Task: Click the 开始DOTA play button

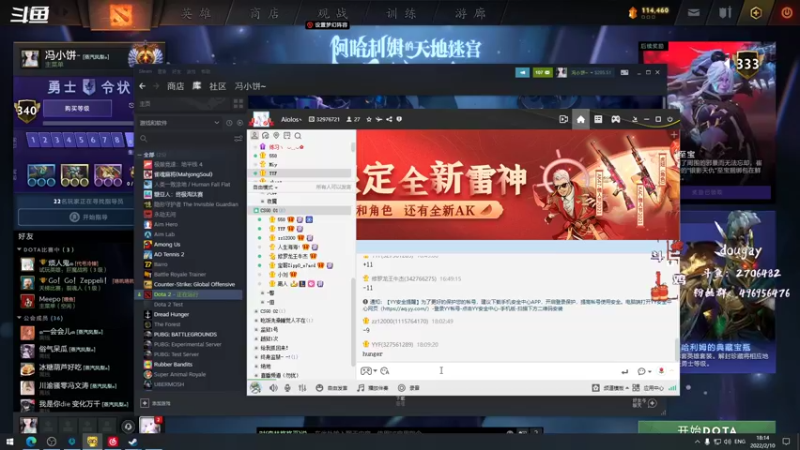Action: (x=707, y=428)
